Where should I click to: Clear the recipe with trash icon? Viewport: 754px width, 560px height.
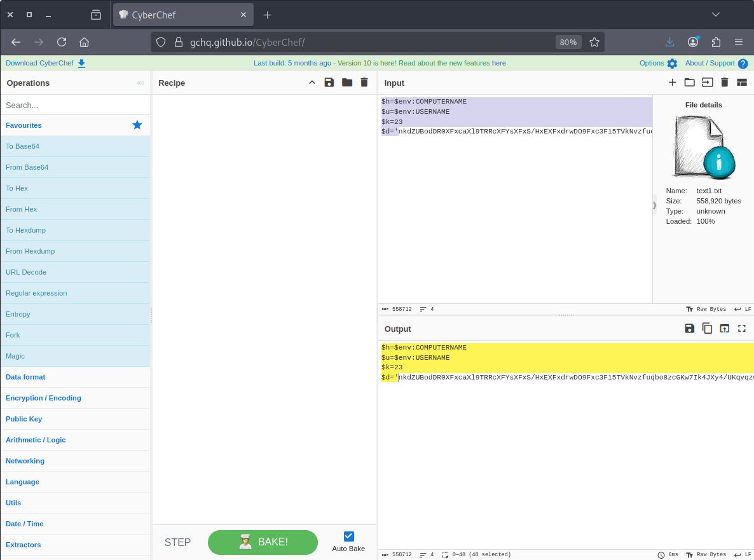(364, 83)
